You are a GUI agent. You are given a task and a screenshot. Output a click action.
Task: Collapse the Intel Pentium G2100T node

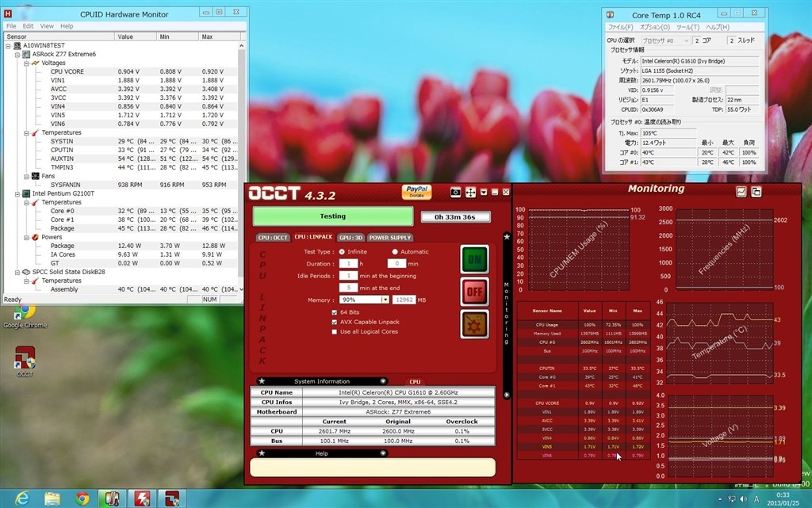17,193
